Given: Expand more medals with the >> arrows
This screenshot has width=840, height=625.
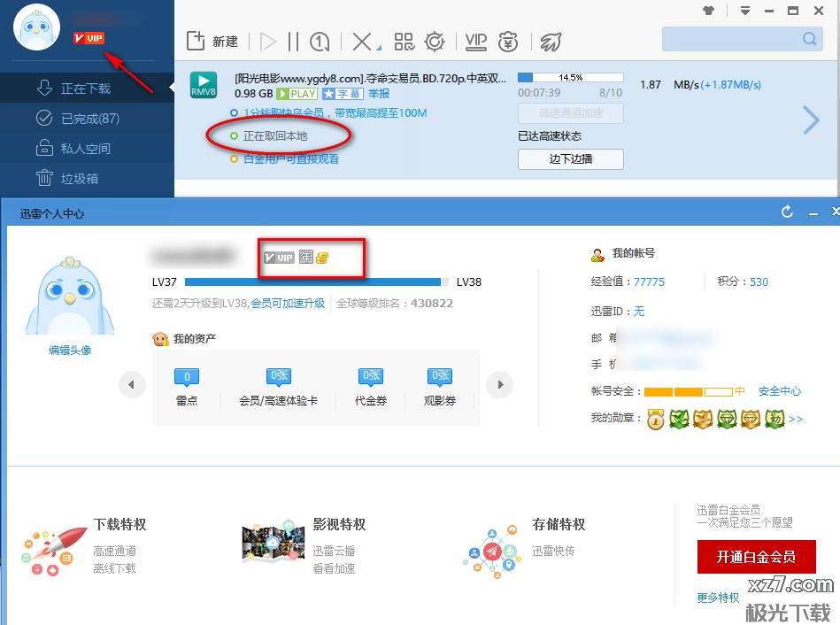Looking at the screenshot, I should coord(796,419).
